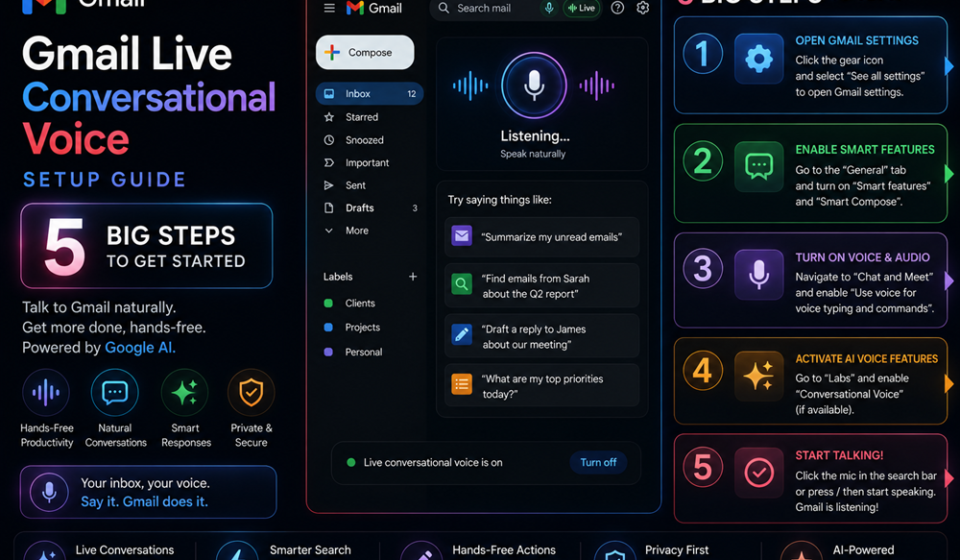The image size is (960, 560).
Task: Choose "What are my top priorities" suggestion
Action: pos(542,386)
